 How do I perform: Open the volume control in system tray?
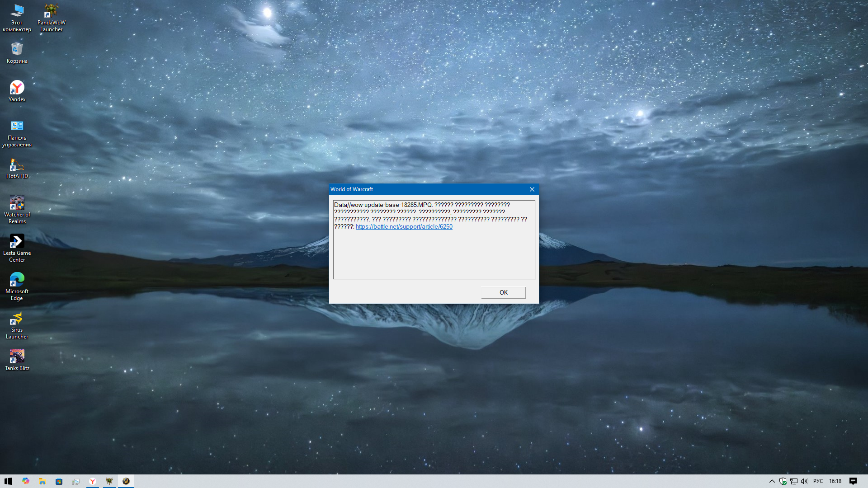(804, 481)
